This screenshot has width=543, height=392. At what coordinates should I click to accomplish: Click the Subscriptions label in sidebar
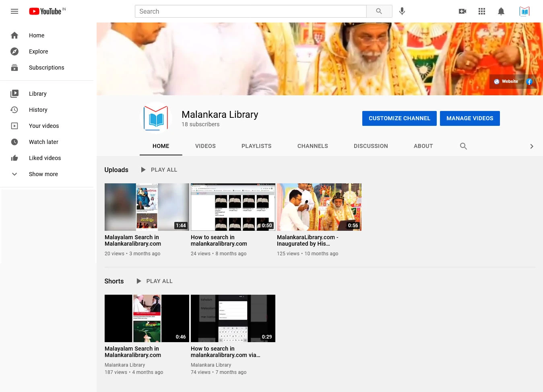coord(47,68)
